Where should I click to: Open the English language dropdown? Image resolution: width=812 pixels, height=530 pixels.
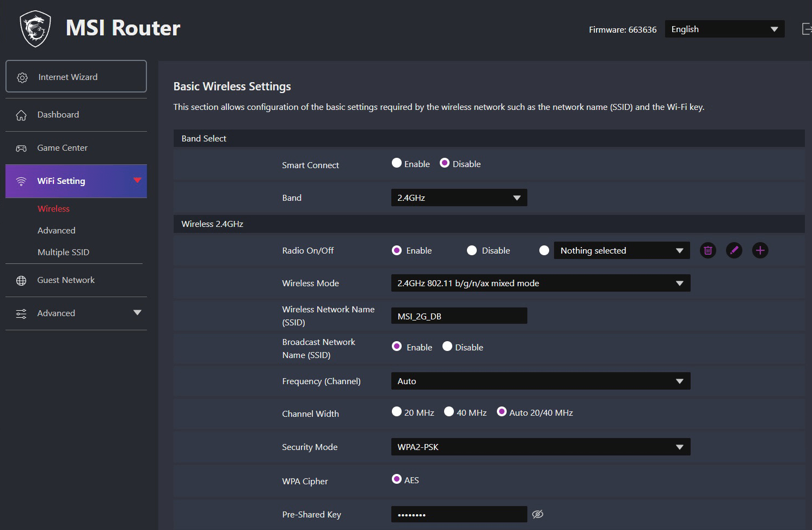coord(724,29)
